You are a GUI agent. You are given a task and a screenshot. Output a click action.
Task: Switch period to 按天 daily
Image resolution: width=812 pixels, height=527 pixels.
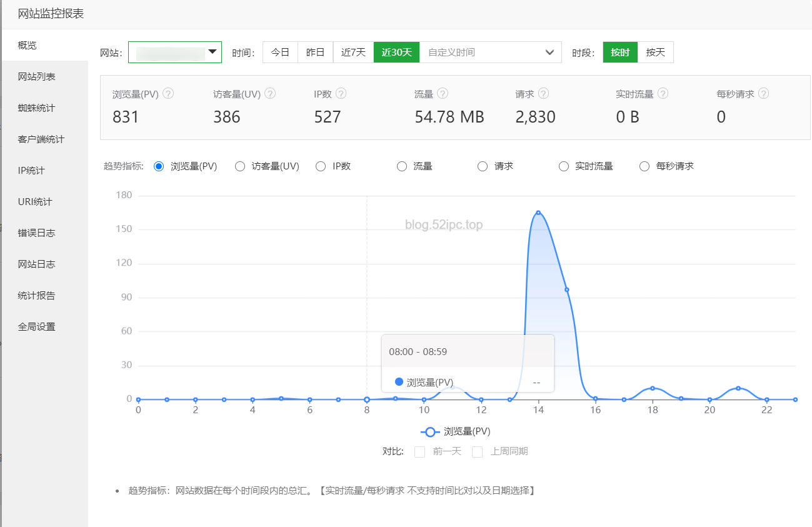656,53
